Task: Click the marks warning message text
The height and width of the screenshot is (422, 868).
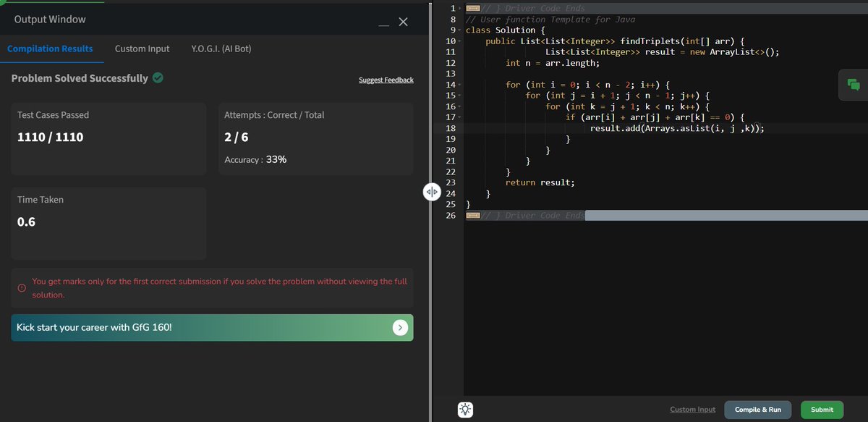Action: point(219,288)
